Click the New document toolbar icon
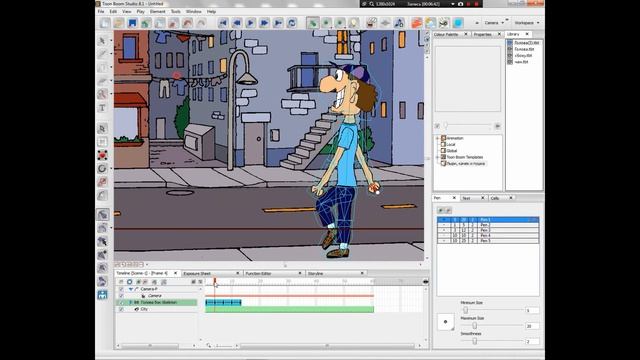 105,23
